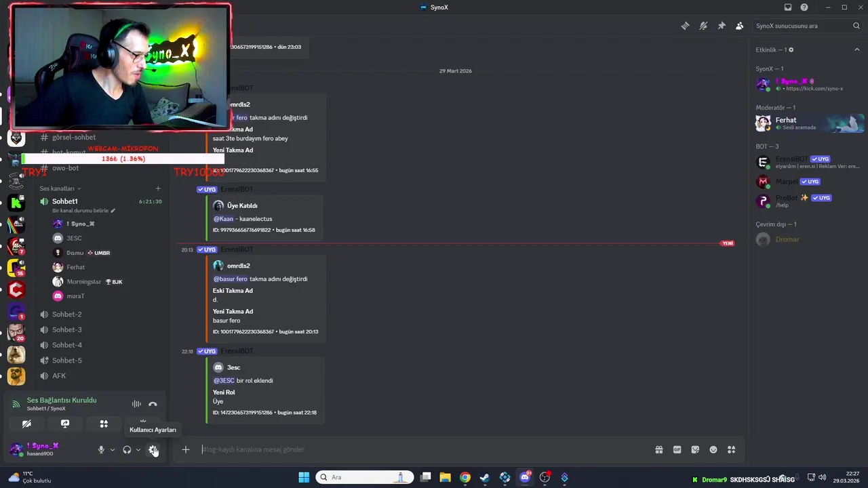Disconnect from voice call

(x=153, y=404)
